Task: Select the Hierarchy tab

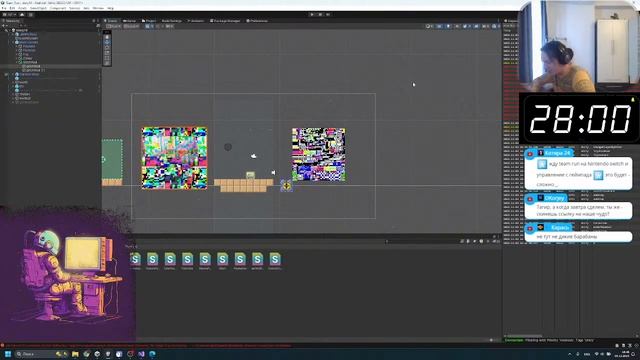Action: [x=11, y=21]
